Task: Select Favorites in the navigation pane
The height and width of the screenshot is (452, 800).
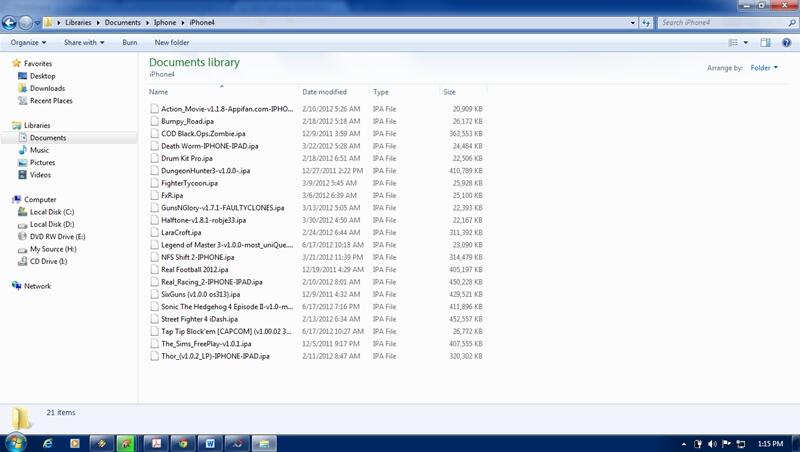Action: click(x=38, y=63)
